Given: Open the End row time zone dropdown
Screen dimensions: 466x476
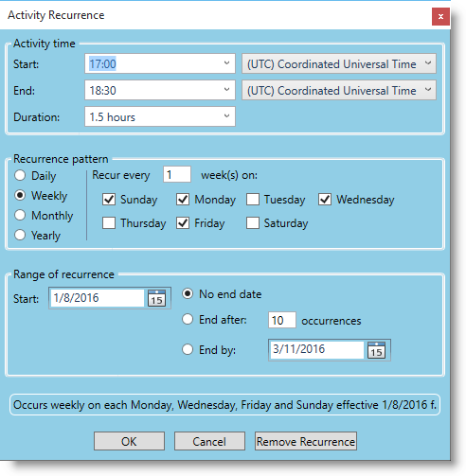Looking at the screenshot, I should 339,90.
